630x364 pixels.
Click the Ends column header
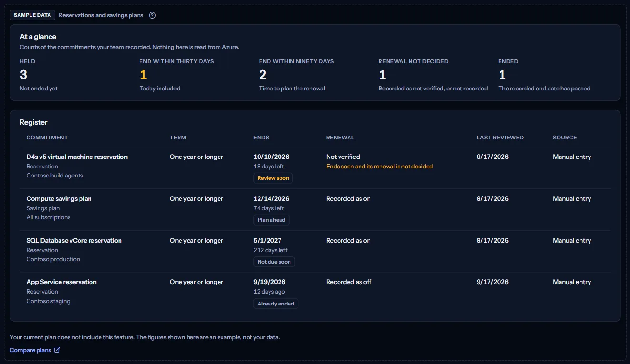pos(261,138)
